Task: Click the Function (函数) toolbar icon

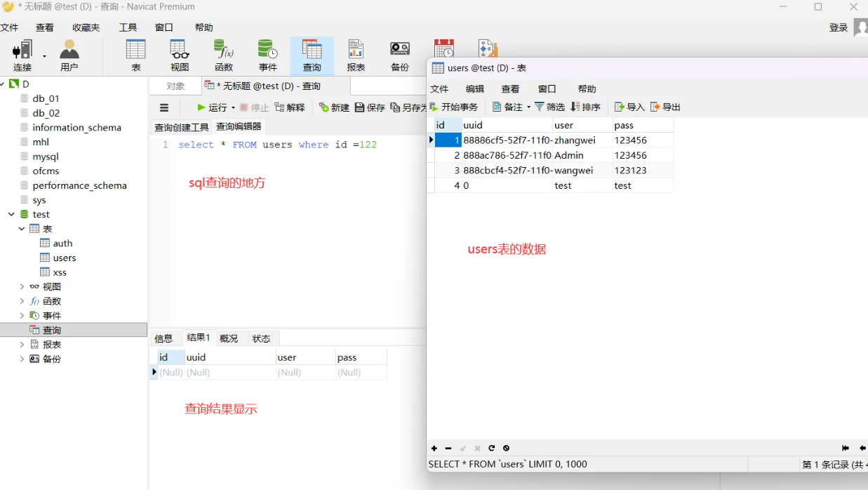Action: (x=224, y=55)
